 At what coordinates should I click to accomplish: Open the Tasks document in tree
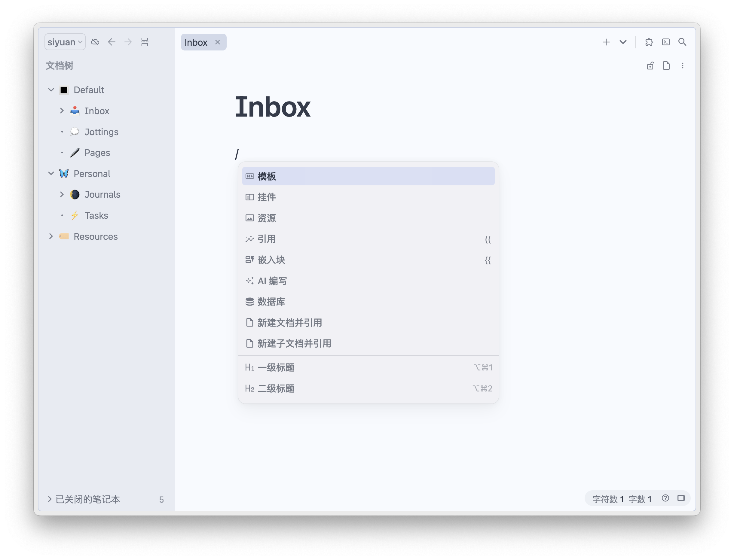pyautogui.click(x=96, y=215)
